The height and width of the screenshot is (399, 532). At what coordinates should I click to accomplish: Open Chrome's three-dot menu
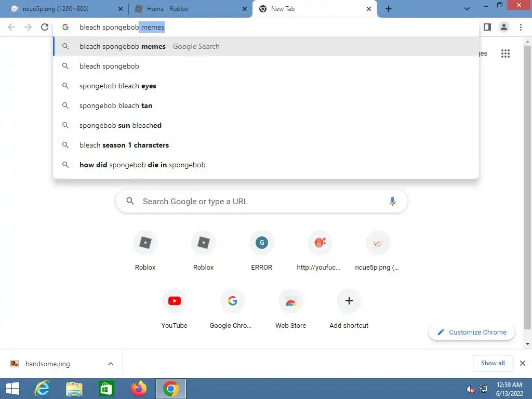[521, 27]
